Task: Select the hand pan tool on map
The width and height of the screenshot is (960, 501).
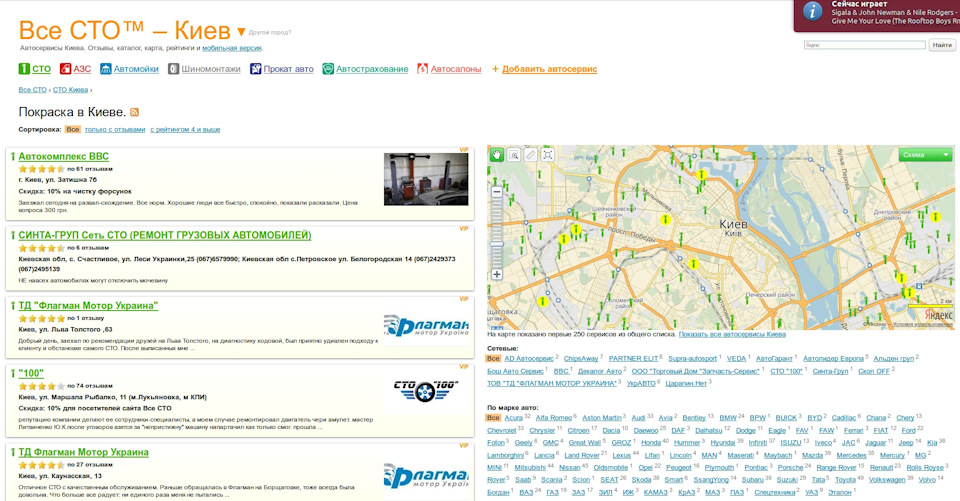Action: pos(497,155)
